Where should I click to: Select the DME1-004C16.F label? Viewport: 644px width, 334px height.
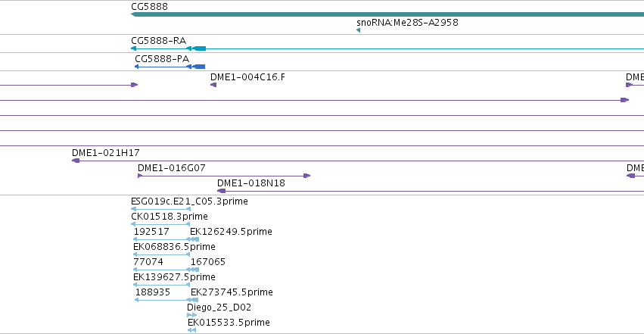(x=247, y=76)
